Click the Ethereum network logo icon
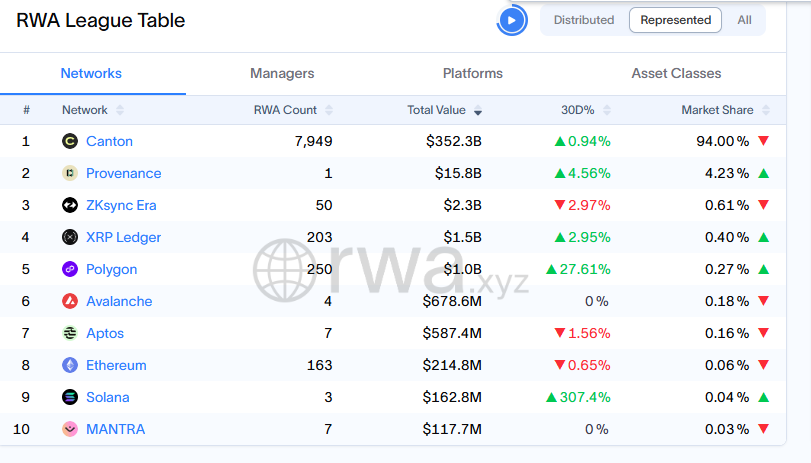This screenshot has width=811, height=463. 70,365
